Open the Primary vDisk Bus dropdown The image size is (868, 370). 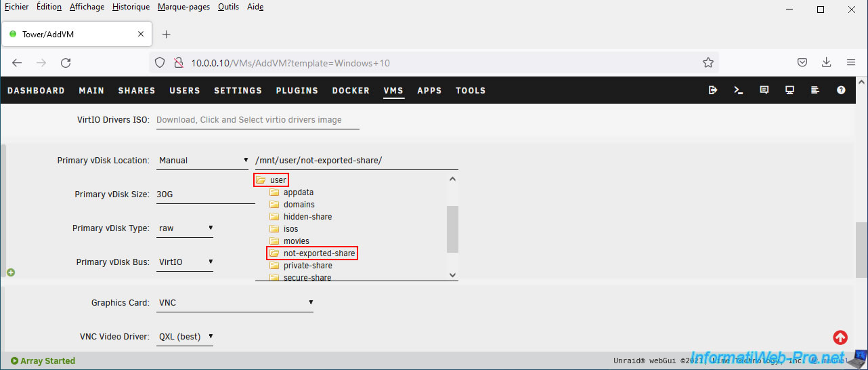pos(185,262)
